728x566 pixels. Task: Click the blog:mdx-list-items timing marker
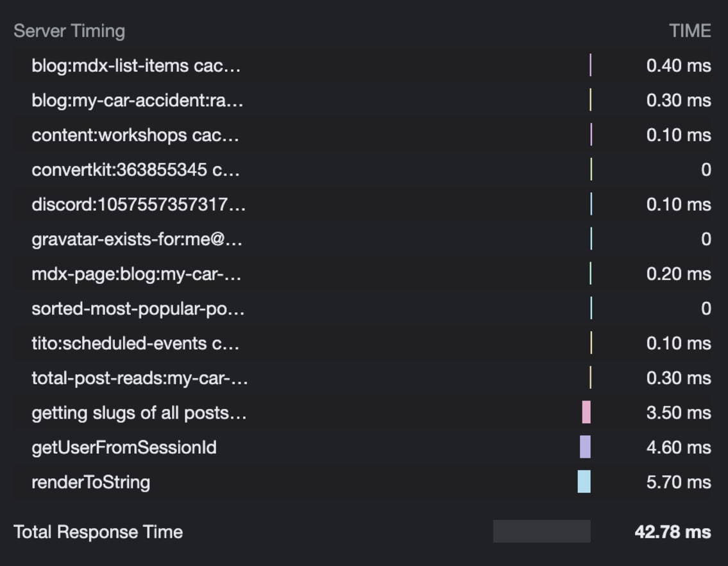589,67
